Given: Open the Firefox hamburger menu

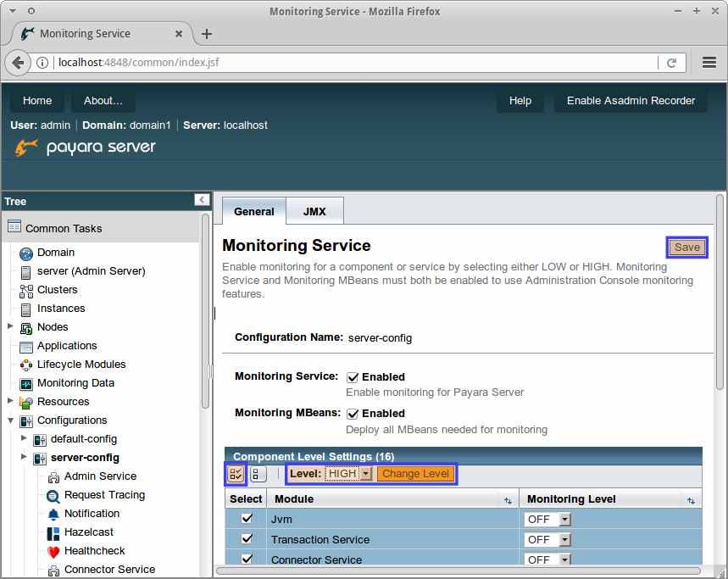Looking at the screenshot, I should click(709, 63).
